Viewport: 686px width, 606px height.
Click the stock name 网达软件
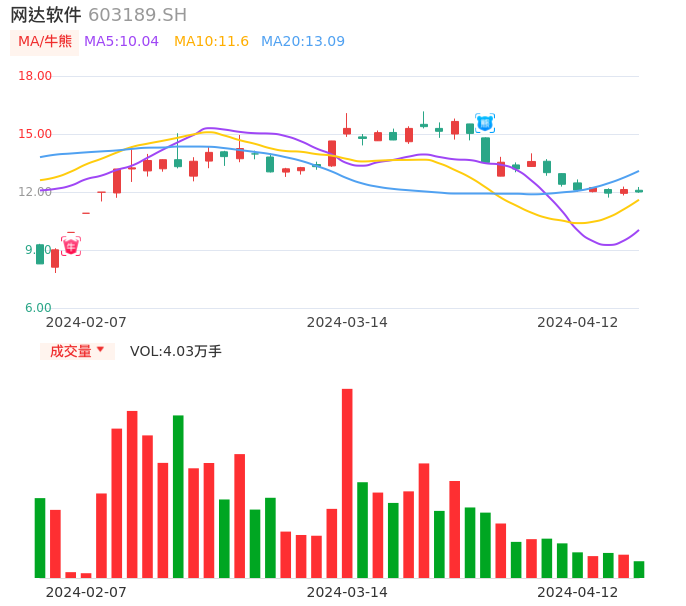point(46,15)
